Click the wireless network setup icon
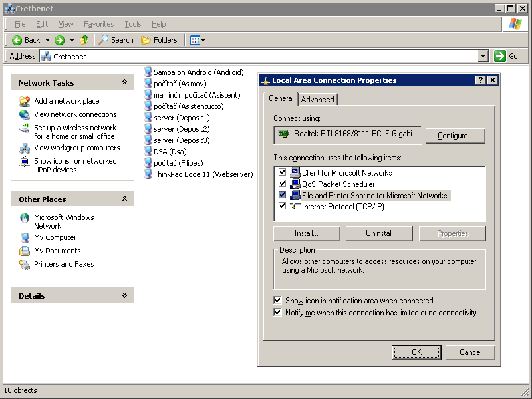The width and height of the screenshot is (532, 399). pyautogui.click(x=25, y=128)
